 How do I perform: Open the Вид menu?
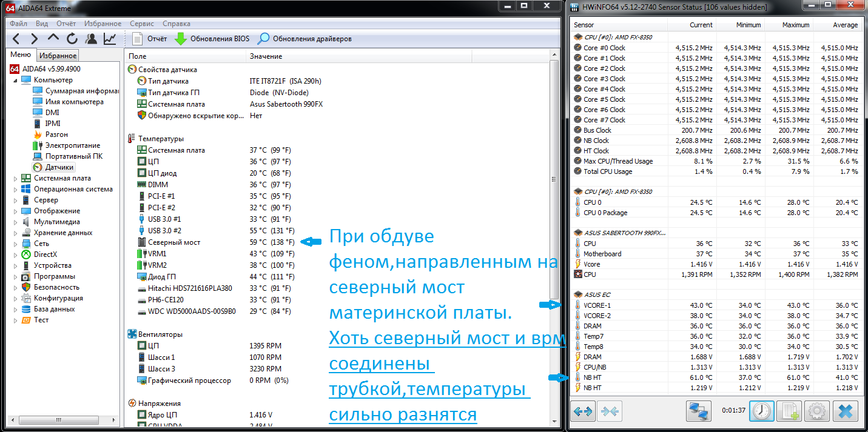click(42, 24)
